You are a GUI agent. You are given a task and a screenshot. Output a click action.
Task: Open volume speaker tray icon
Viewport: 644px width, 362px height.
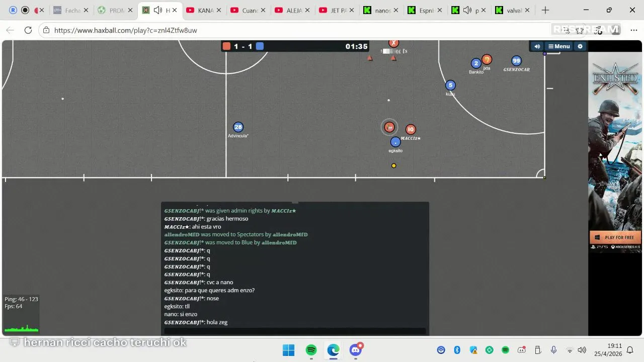(x=582, y=350)
